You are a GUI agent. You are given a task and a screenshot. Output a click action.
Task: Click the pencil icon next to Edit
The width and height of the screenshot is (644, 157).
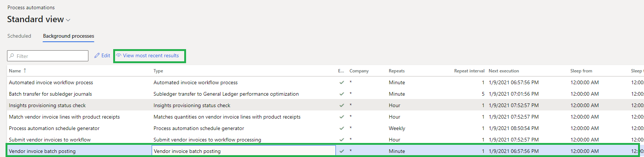(x=97, y=55)
